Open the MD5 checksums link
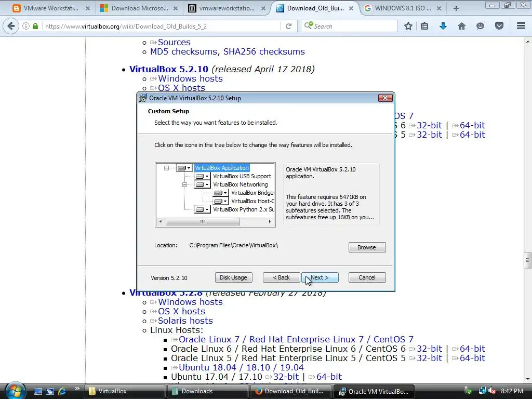Screen dimensions: 532x399 pyautogui.click(x=183, y=51)
